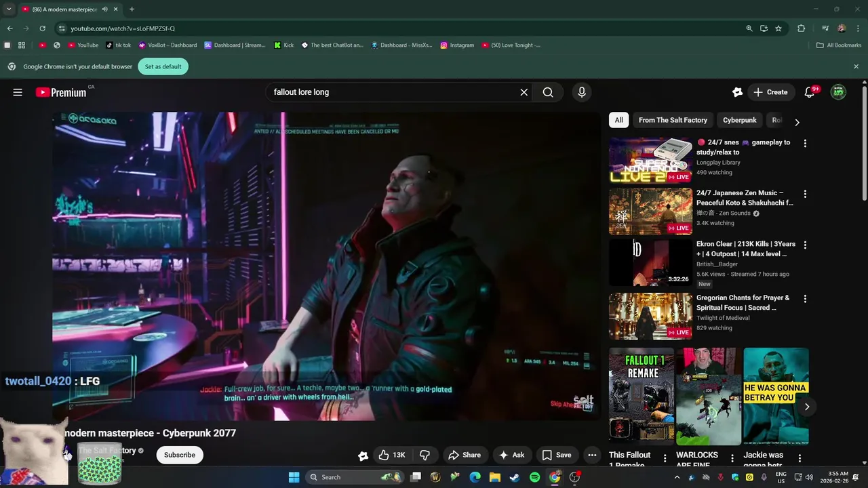Open Chrome extensions puzzle icon

point(801,28)
